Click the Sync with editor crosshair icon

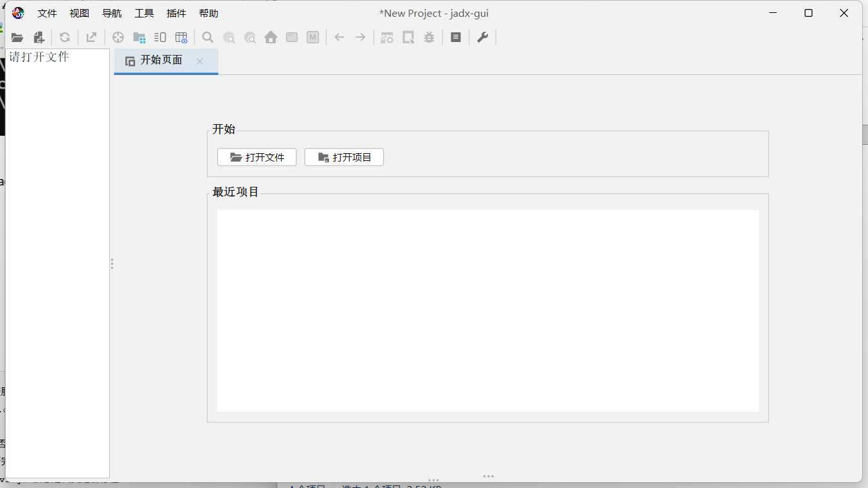pyautogui.click(x=118, y=37)
